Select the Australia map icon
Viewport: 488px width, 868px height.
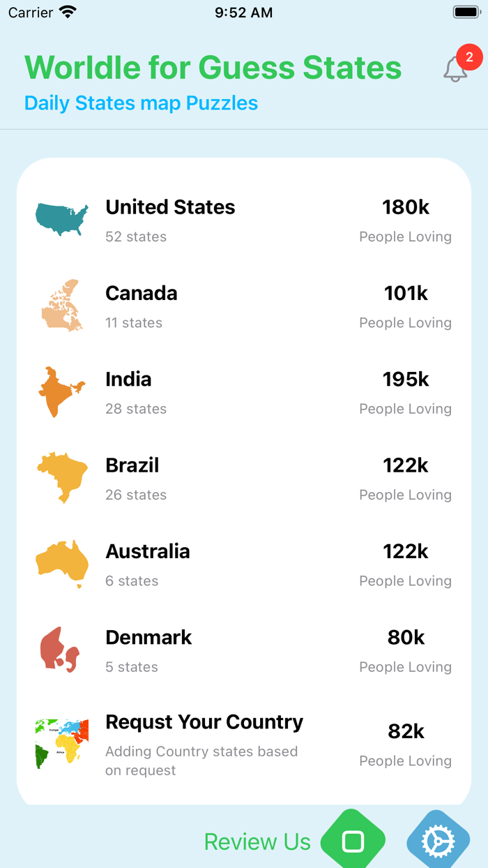tap(61, 563)
